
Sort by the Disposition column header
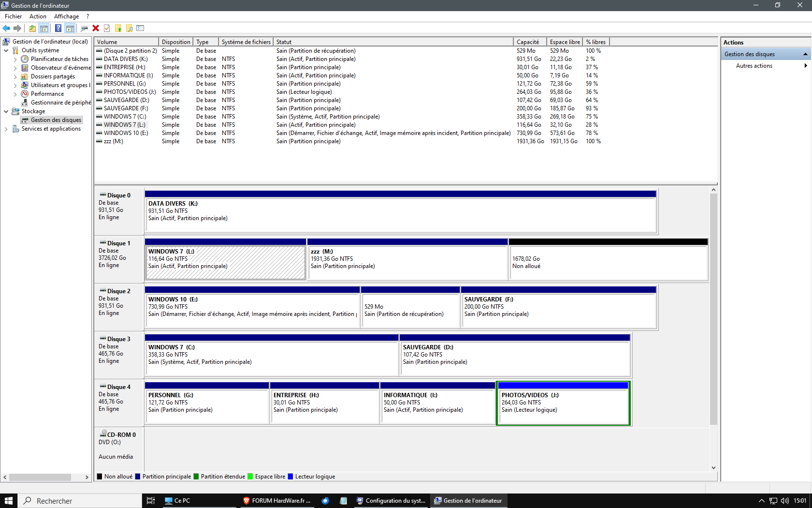[176, 42]
